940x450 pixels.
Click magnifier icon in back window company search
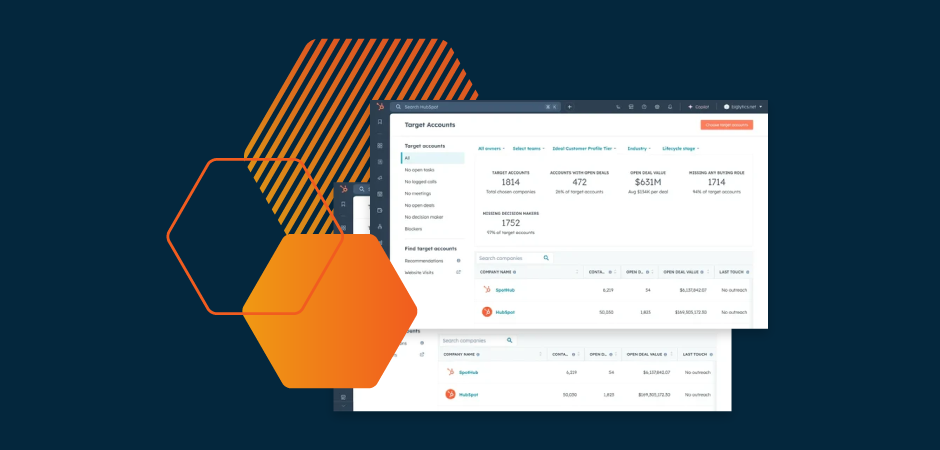510,340
